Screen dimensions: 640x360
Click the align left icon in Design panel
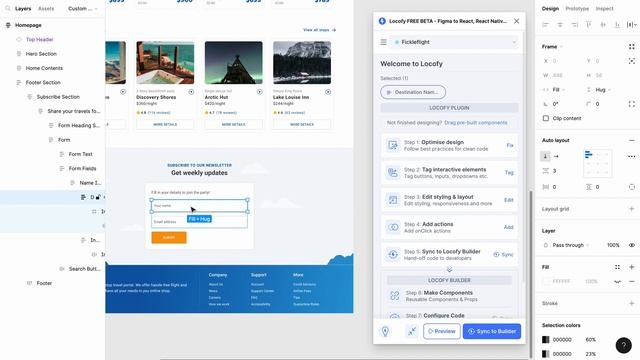pos(545,25)
